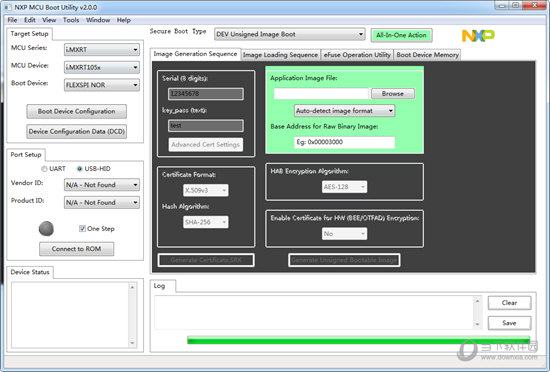Open the Help menu
This screenshot has width=550, height=372.
pyautogui.click(x=123, y=20)
